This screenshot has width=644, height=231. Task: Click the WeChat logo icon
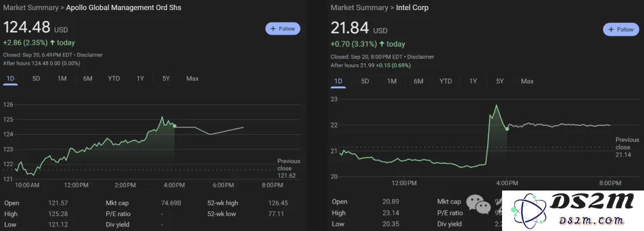coord(479,205)
